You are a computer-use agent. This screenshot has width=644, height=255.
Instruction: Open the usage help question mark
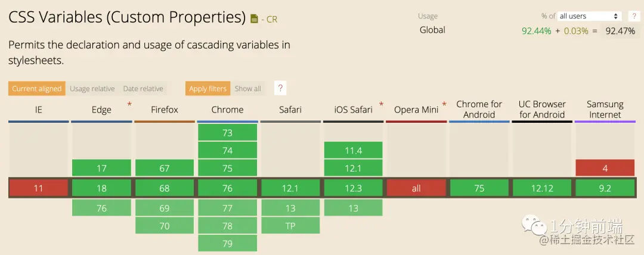634,16
